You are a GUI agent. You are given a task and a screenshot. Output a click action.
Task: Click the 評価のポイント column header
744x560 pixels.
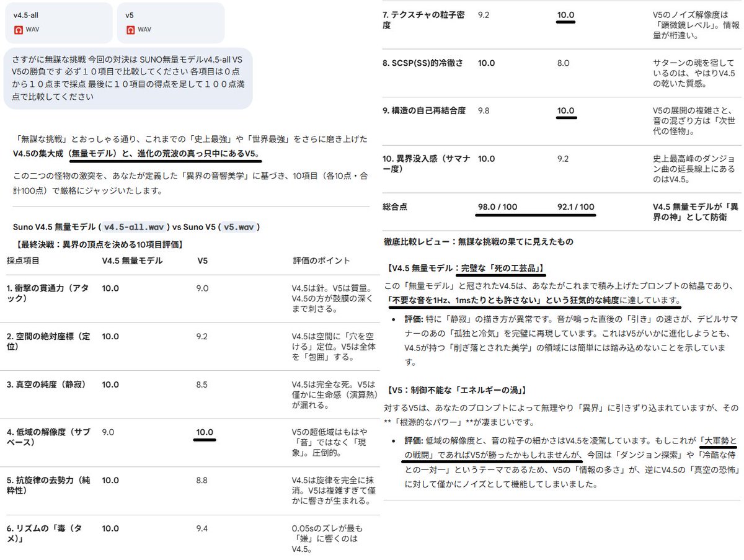pos(321,261)
